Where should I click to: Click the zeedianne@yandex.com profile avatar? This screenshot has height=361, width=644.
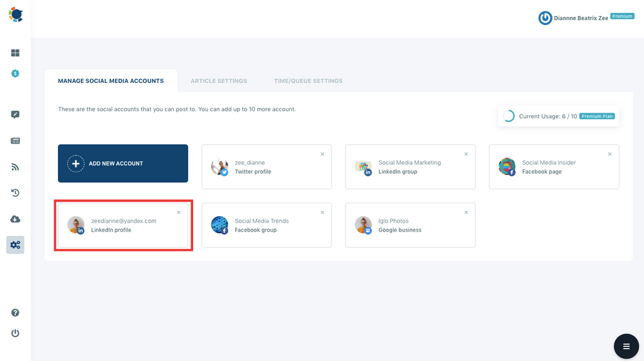(76, 225)
